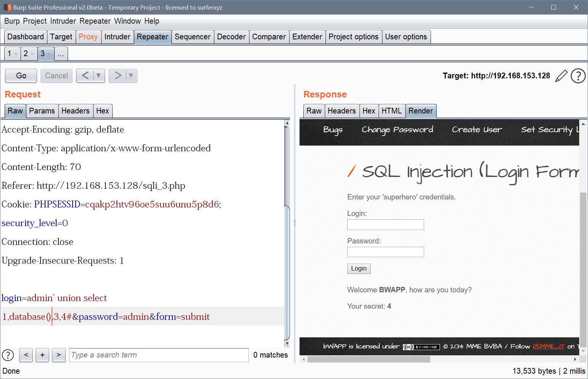
Task: Open the Help menu
Action: point(152,21)
